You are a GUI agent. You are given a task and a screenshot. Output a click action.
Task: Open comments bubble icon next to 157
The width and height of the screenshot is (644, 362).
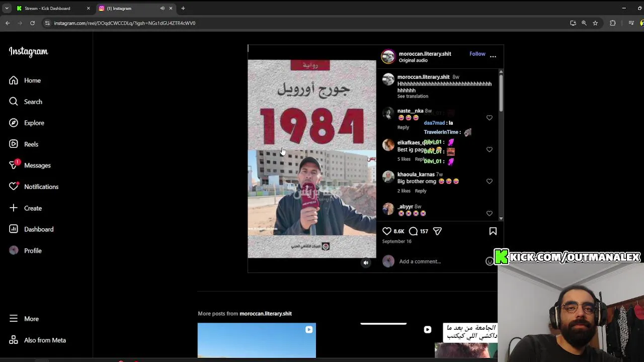click(413, 231)
